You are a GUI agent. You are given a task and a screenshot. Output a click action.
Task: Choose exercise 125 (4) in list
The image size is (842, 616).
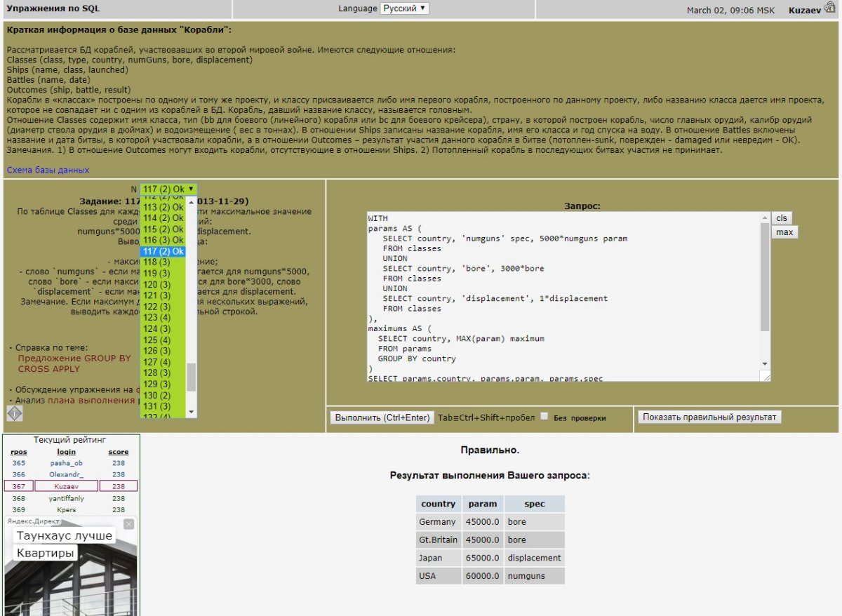tap(163, 340)
